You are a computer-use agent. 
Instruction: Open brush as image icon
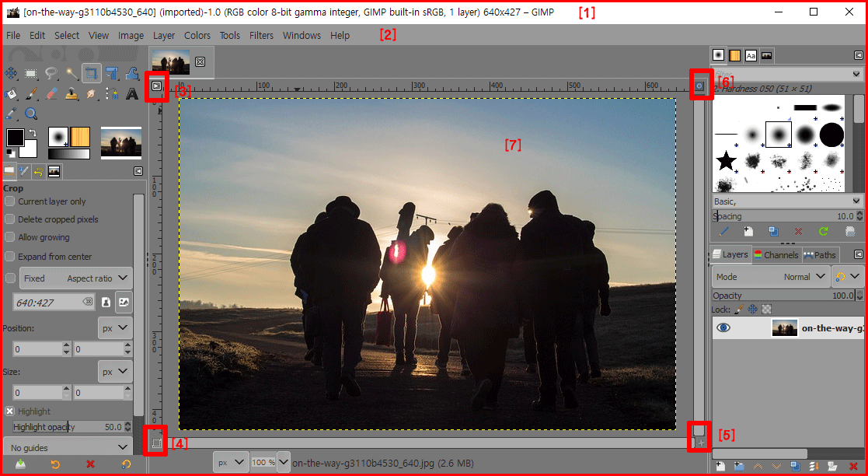click(849, 232)
